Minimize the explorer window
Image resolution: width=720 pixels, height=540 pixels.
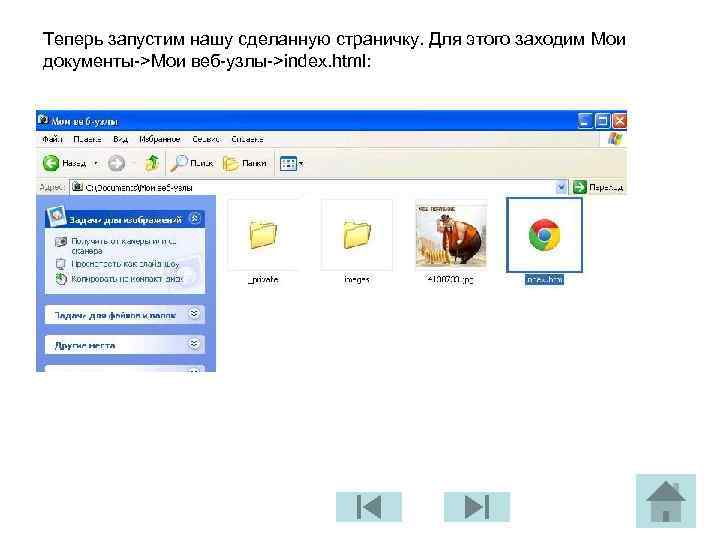585,121
